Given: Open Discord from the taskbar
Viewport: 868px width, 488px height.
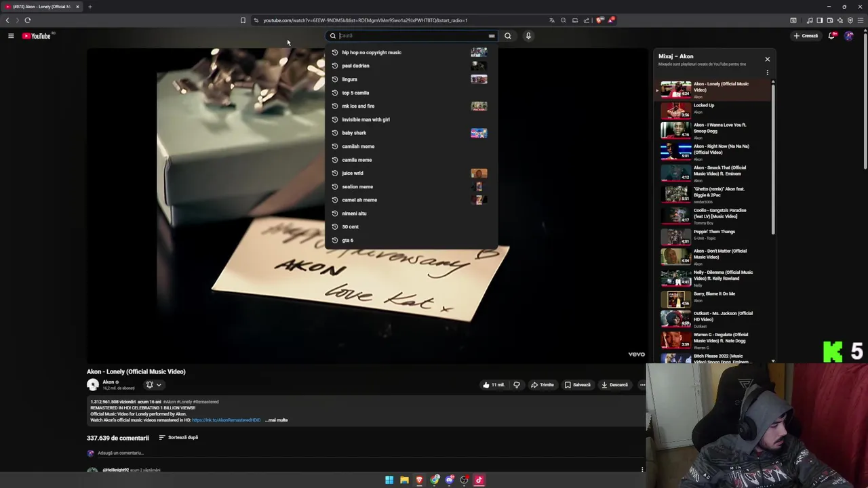Looking at the screenshot, I should pyautogui.click(x=449, y=480).
